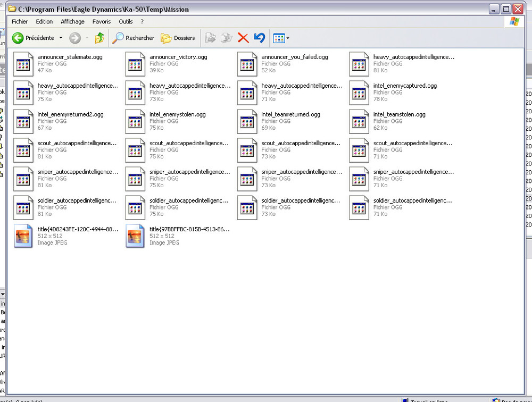The height and width of the screenshot is (402, 532).
Task: Go back with the Précédente button
Action: (33, 38)
